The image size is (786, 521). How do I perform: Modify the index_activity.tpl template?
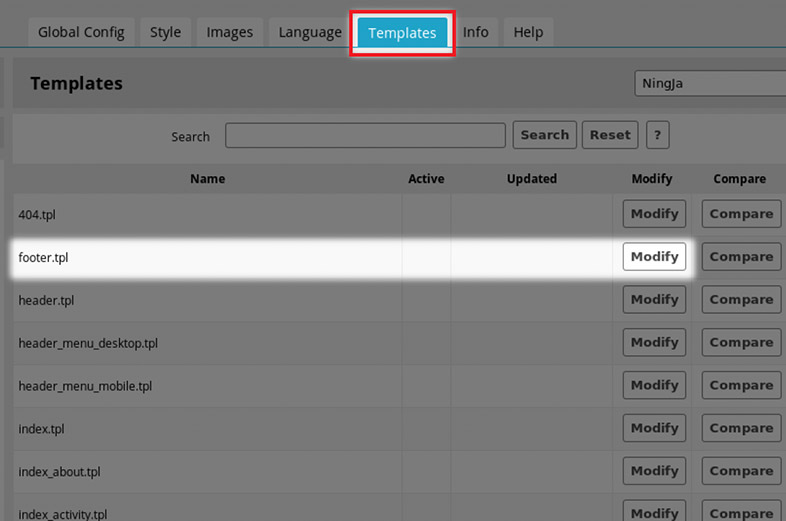(x=654, y=511)
